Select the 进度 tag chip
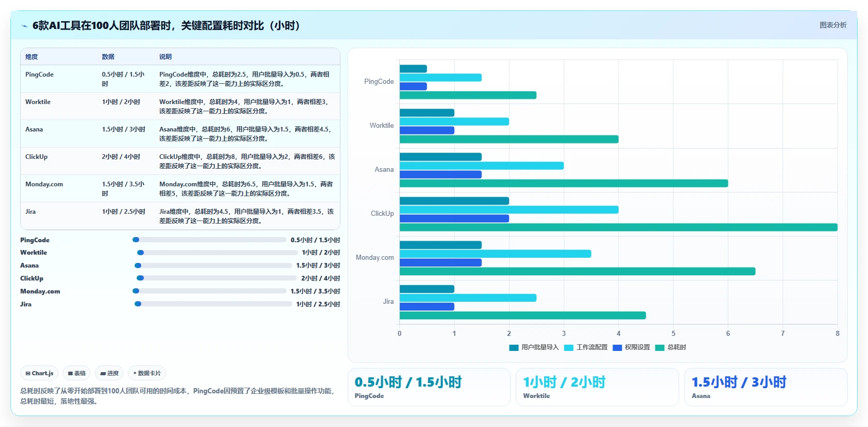 coord(109,373)
